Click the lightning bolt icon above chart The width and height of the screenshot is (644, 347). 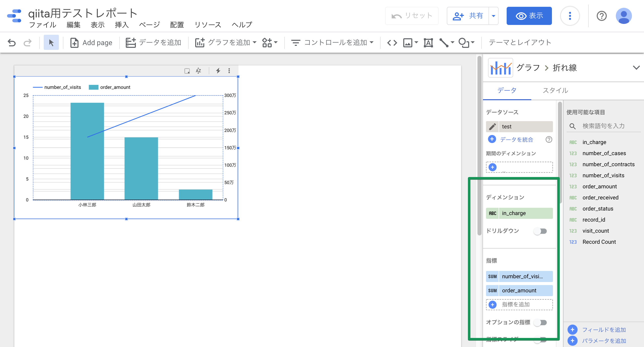[218, 71]
